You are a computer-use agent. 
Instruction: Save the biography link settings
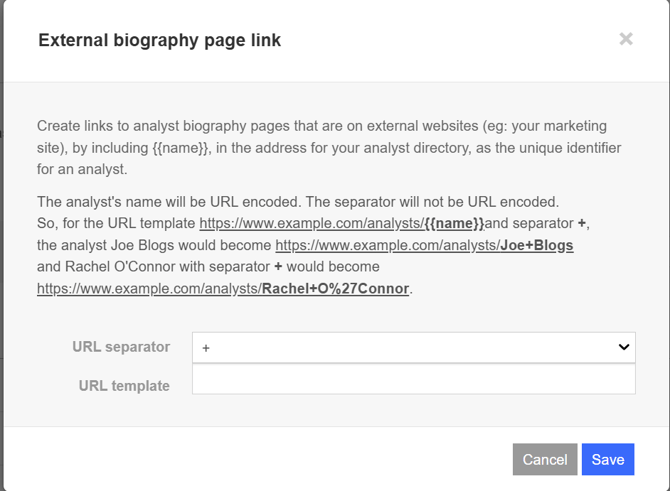point(607,459)
